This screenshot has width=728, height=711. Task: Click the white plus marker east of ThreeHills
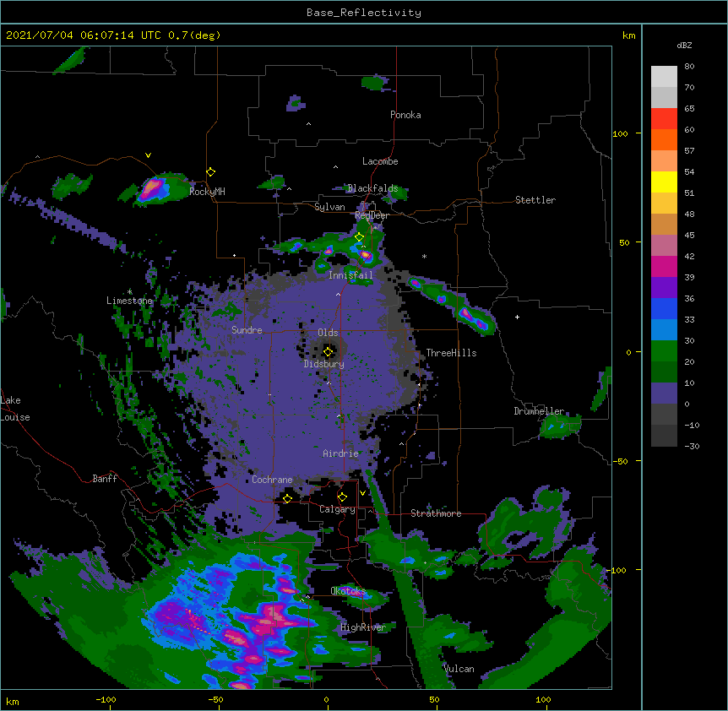click(517, 317)
